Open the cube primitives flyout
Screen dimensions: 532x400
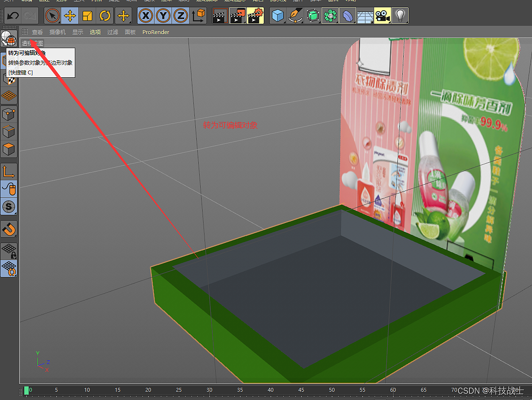278,16
